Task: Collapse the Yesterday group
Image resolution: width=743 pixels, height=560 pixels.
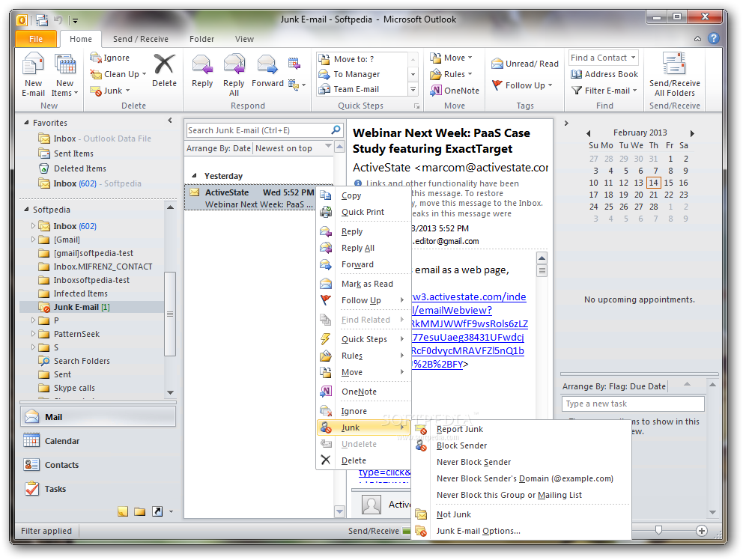Action: click(x=194, y=176)
